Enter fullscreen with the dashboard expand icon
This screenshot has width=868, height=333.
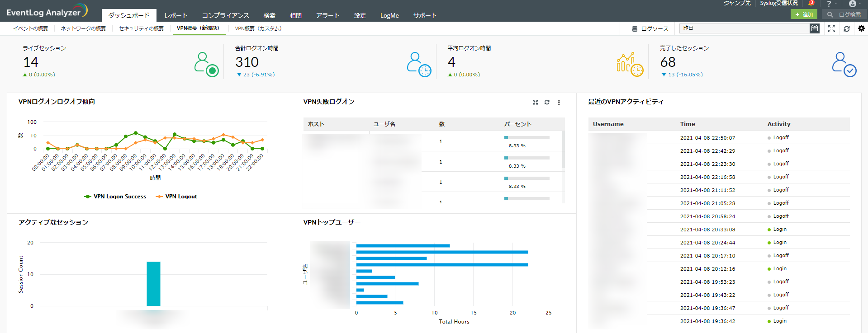pos(831,28)
